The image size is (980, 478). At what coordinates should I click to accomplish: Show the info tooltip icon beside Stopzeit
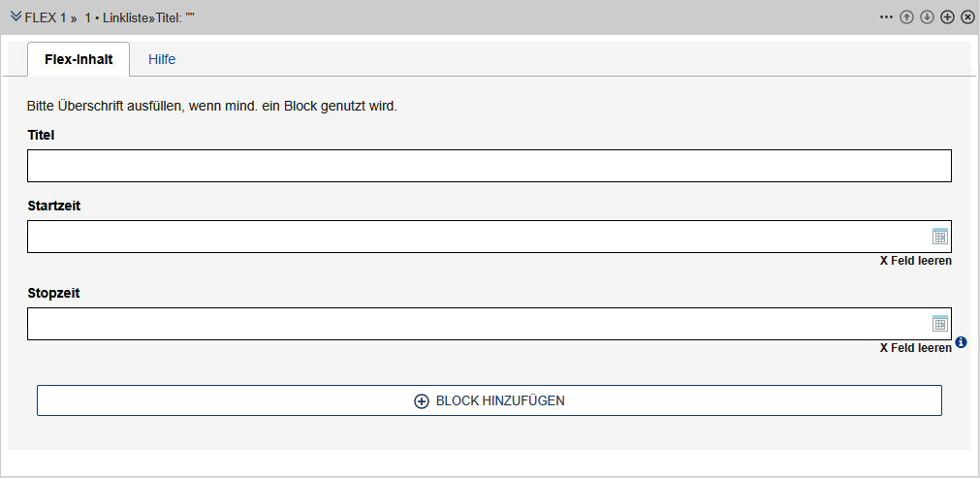coord(962,342)
